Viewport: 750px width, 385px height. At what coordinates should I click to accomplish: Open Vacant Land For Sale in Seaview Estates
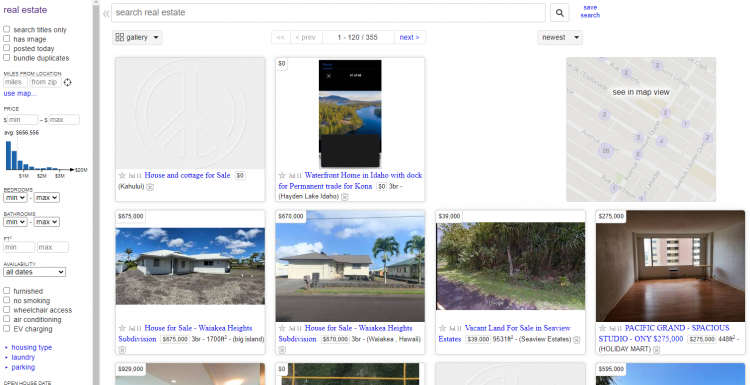coord(504,333)
